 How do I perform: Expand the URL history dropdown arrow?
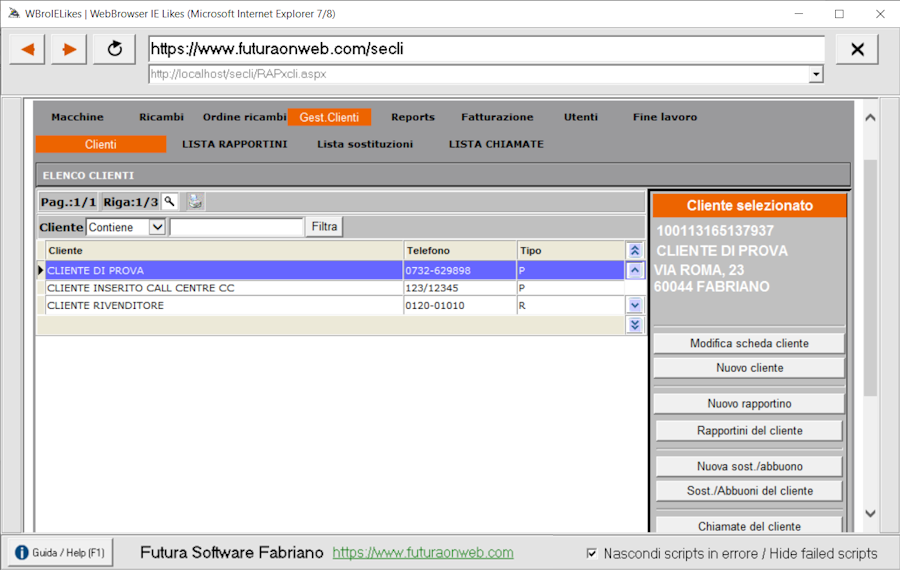point(816,74)
